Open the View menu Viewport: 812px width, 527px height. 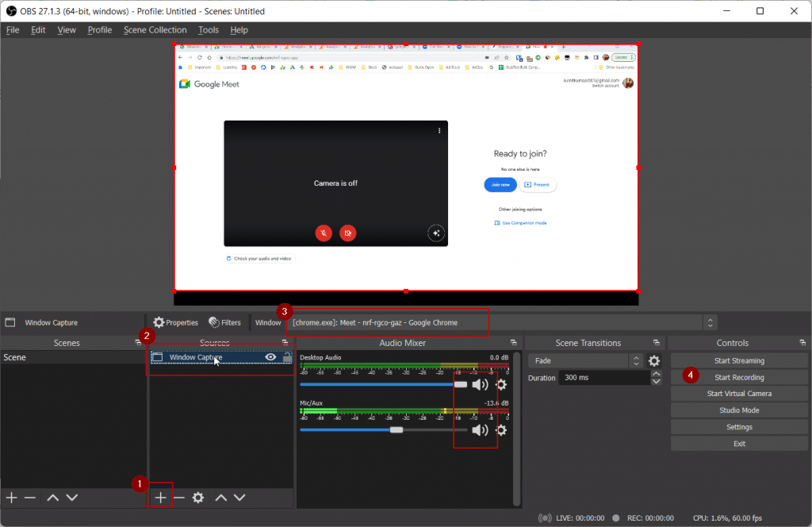click(x=67, y=30)
